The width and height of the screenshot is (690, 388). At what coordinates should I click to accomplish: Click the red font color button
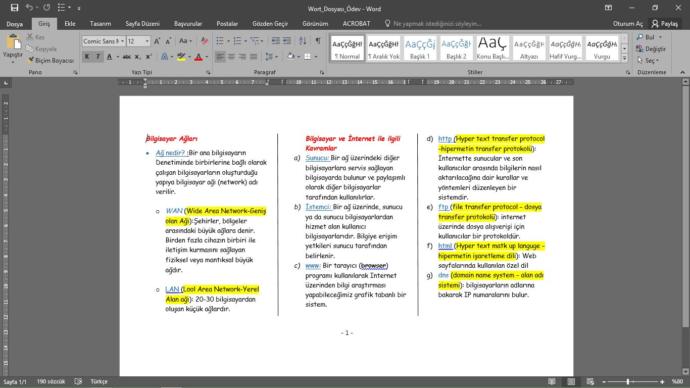coord(198,57)
